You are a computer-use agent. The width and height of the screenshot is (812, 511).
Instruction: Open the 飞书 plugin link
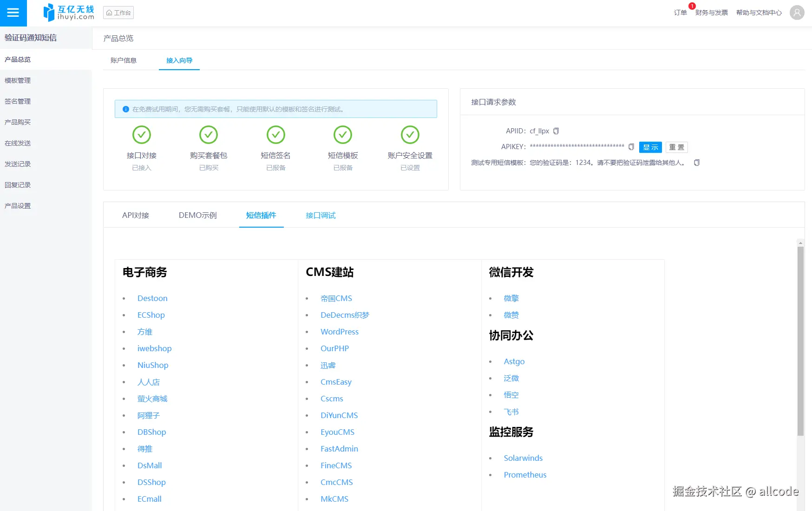pos(511,412)
